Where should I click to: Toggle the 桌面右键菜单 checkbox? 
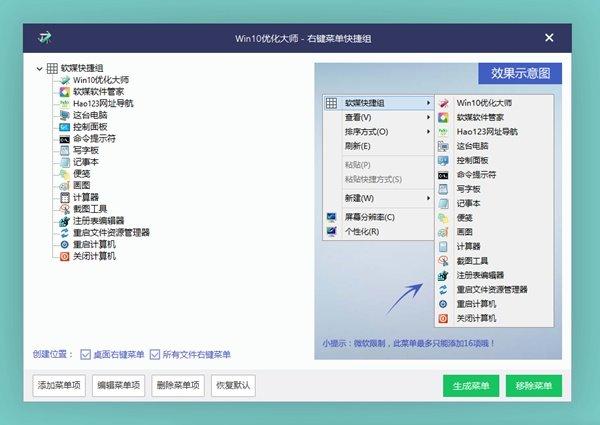click(x=86, y=355)
